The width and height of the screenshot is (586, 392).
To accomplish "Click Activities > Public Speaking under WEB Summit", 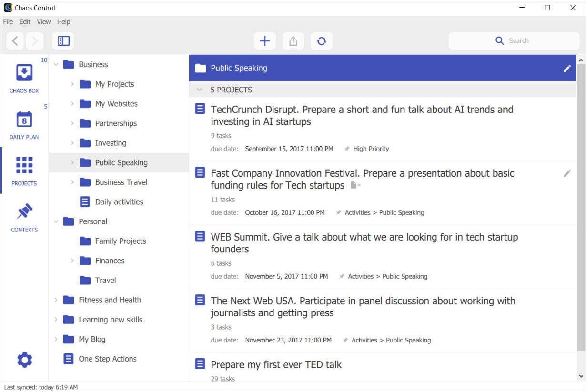I will 388,277.
